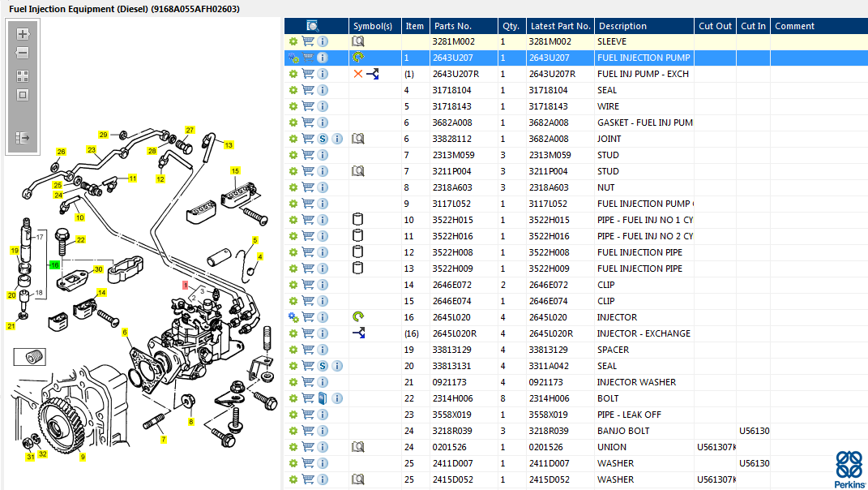This screenshot has width=868, height=490.
Task: Zoom in on the parts diagram
Action: coord(23,34)
